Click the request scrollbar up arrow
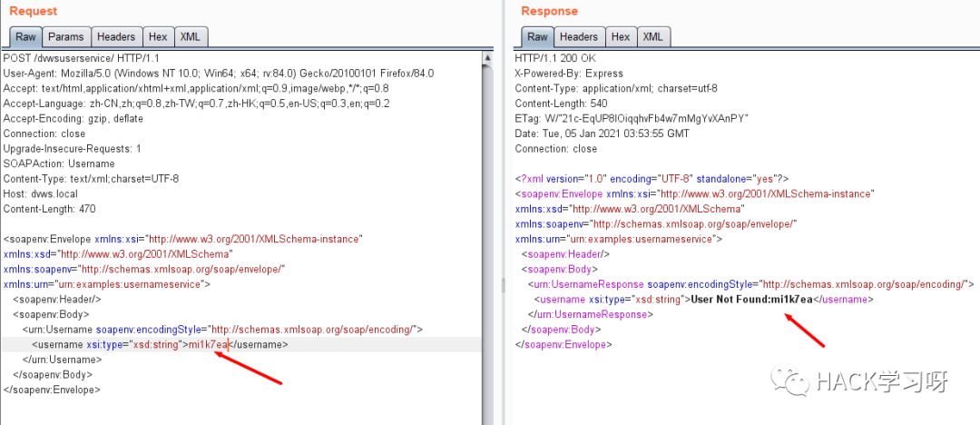The width and height of the screenshot is (980, 425). click(487, 57)
